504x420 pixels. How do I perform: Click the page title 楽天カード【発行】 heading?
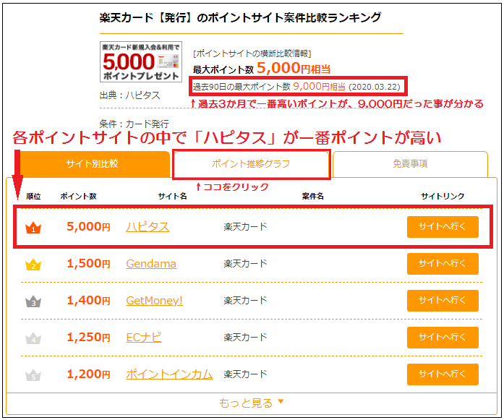[240, 17]
